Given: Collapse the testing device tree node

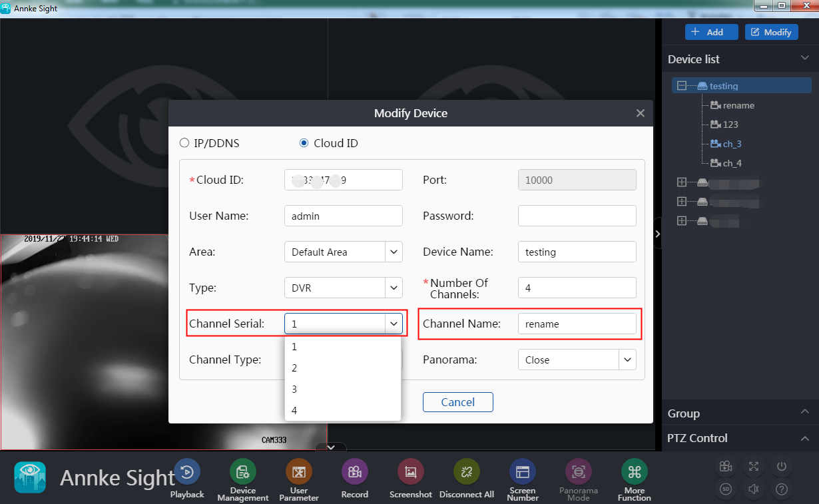Looking at the screenshot, I should 681,86.
